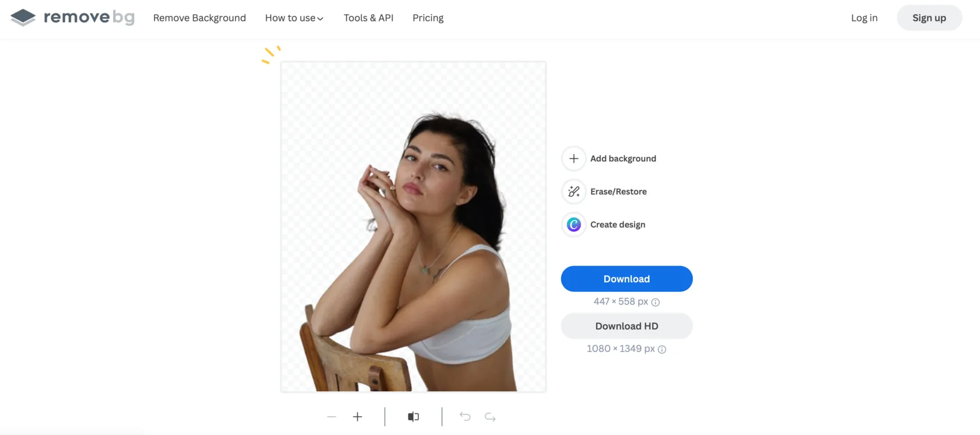980x435 pixels.
Task: Redo the last edit
Action: [490, 416]
